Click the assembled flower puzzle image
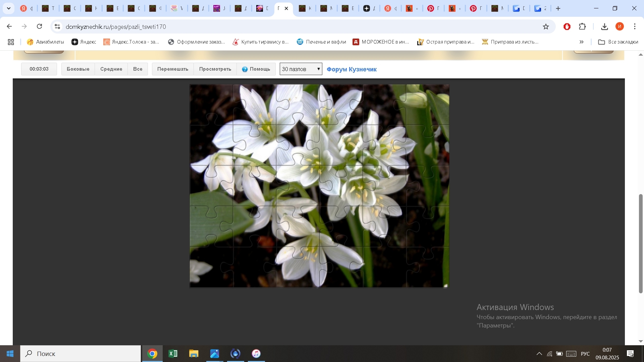This screenshot has height=362, width=644. pyautogui.click(x=319, y=186)
